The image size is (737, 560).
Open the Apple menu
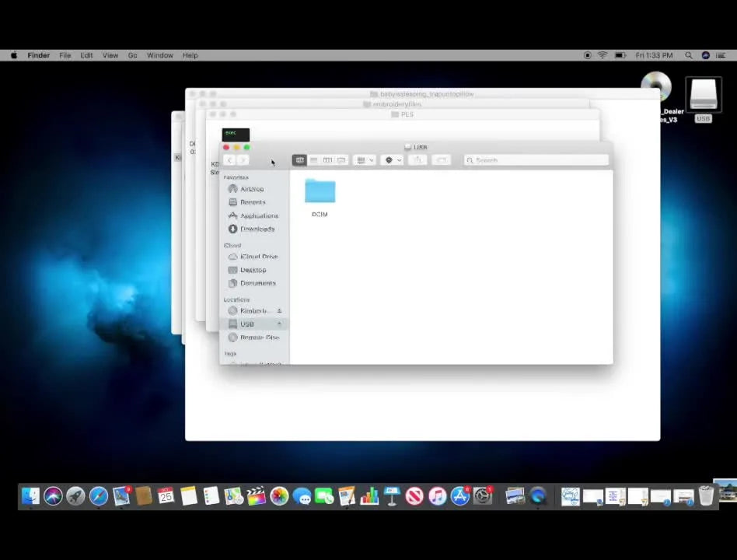coord(14,55)
